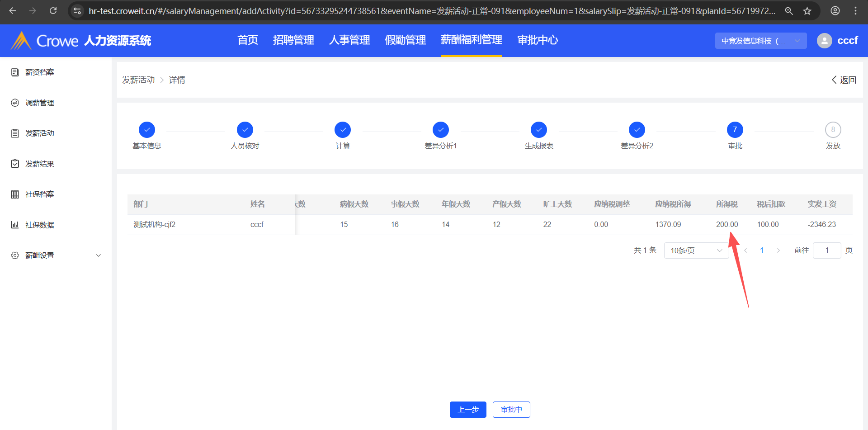
Task: Click the 前往 page number input field
Action: (x=826, y=250)
